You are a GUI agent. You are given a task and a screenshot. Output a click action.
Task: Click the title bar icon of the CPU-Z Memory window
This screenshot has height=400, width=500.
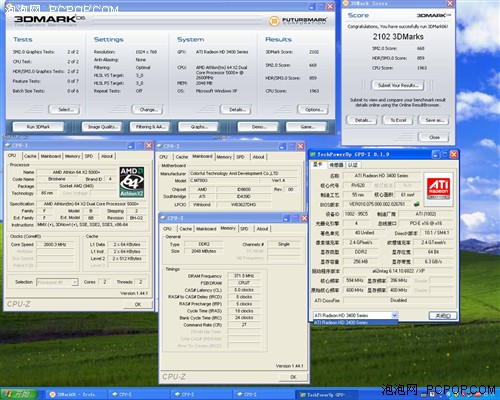(163, 218)
